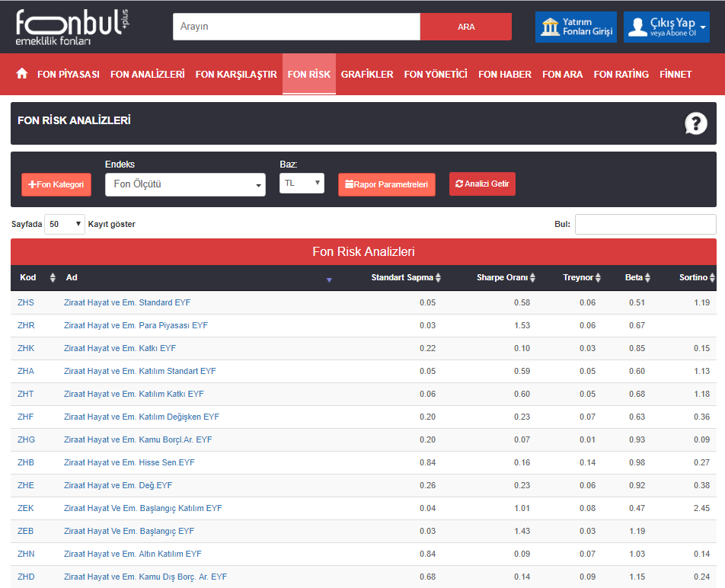This screenshot has height=588, width=725.
Task: Click Analizi Getir button
Action: pos(482,184)
